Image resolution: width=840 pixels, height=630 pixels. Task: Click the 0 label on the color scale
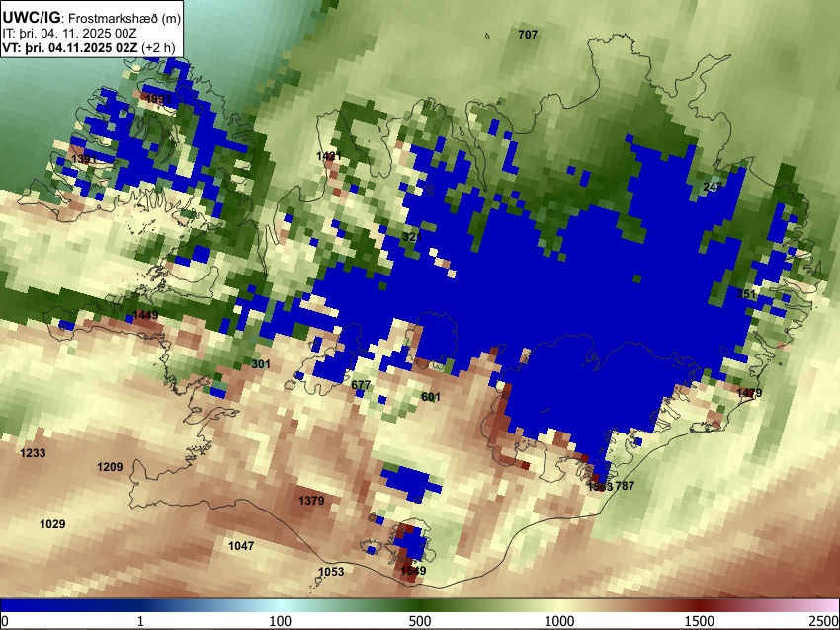pos(5,621)
